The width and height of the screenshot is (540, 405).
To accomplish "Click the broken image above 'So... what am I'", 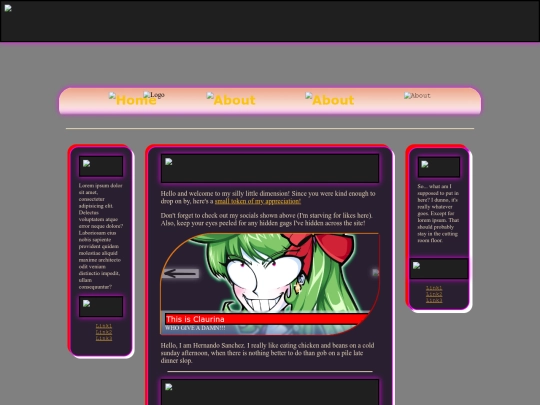I will click(439, 167).
